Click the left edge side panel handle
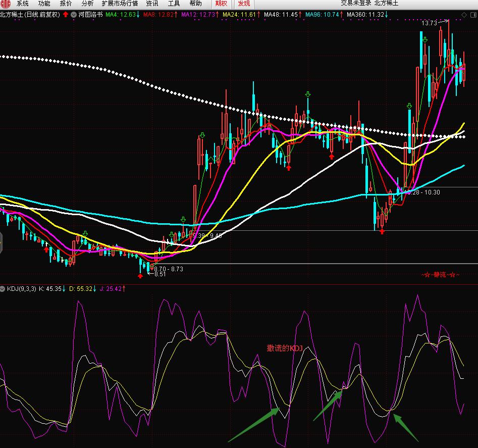 (x=2, y=242)
